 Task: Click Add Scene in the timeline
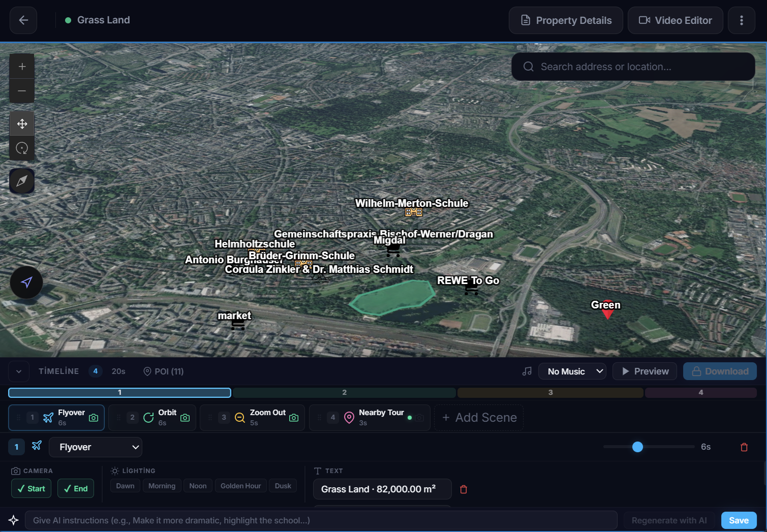point(478,417)
